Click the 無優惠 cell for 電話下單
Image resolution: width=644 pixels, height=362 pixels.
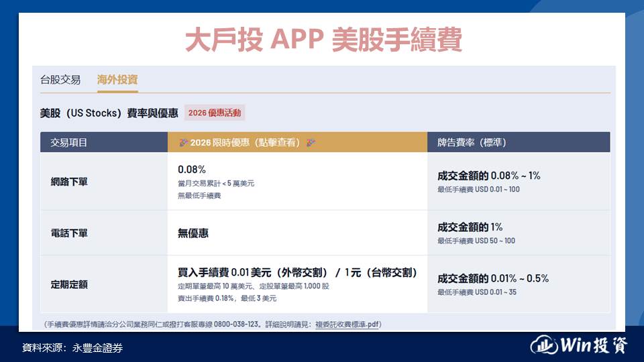coord(193,233)
